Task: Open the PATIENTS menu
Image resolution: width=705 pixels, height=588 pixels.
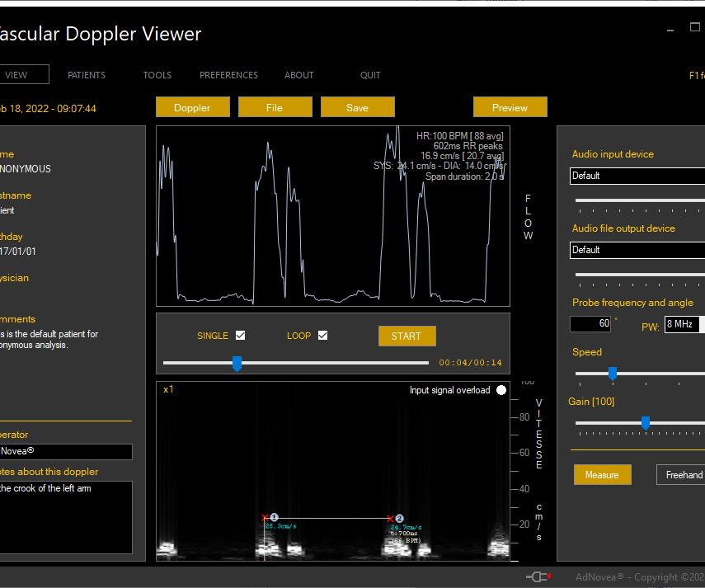Action: (x=86, y=74)
